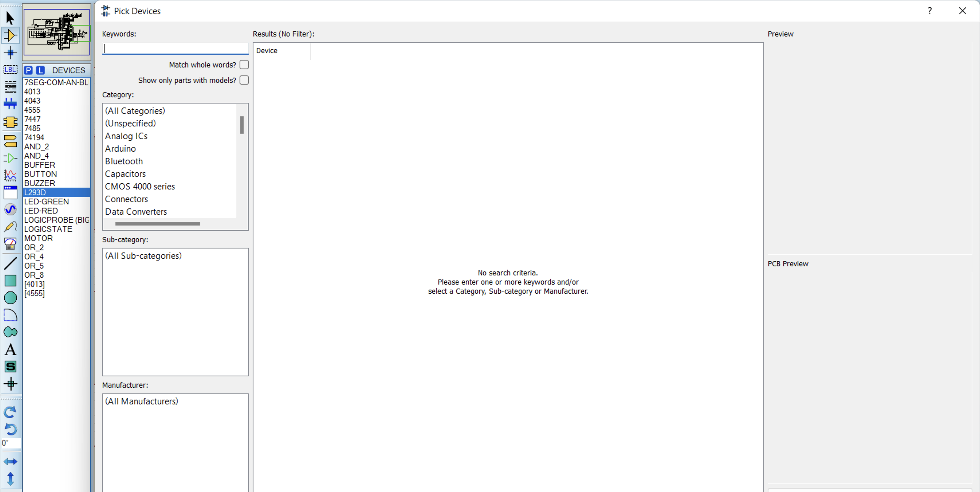Select Analog ICs category
Image resolution: width=980 pixels, height=492 pixels.
click(127, 136)
